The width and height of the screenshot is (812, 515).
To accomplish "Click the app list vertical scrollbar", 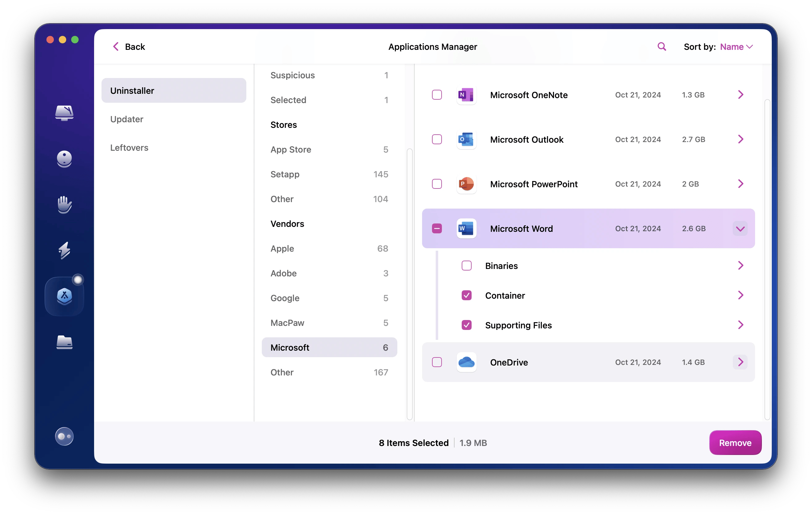I will point(767,259).
